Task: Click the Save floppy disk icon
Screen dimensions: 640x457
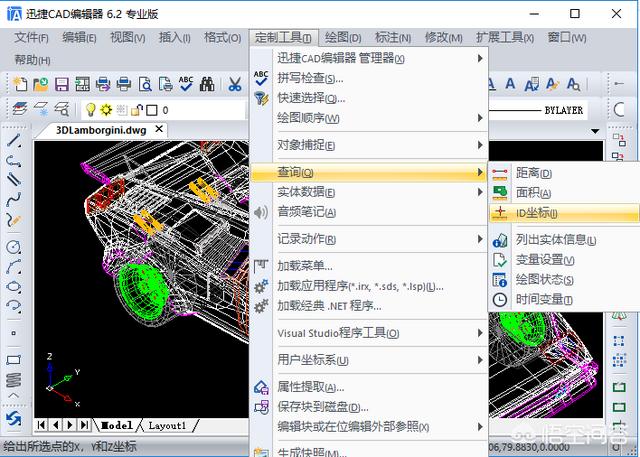Action: (x=62, y=84)
